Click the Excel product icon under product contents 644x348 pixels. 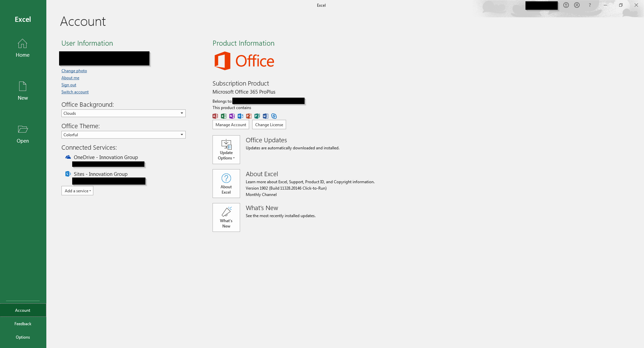pyautogui.click(x=224, y=116)
